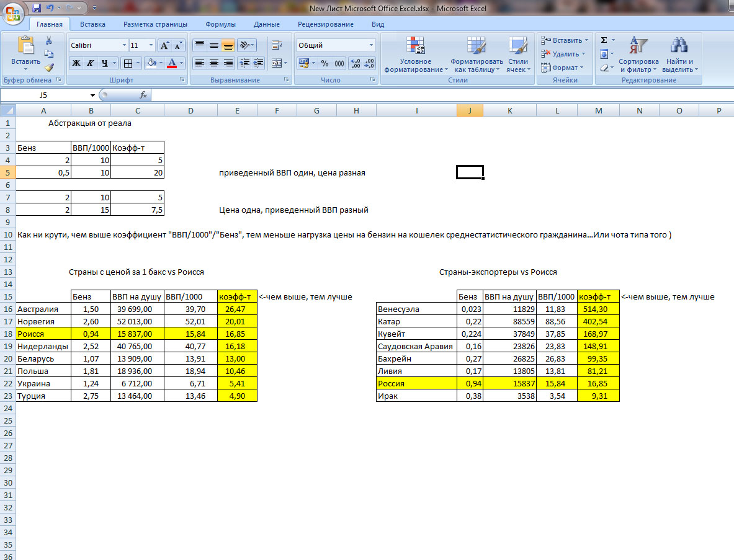Open Форматировать как таблицу gallery
This screenshot has height=560, width=734.
[477, 55]
